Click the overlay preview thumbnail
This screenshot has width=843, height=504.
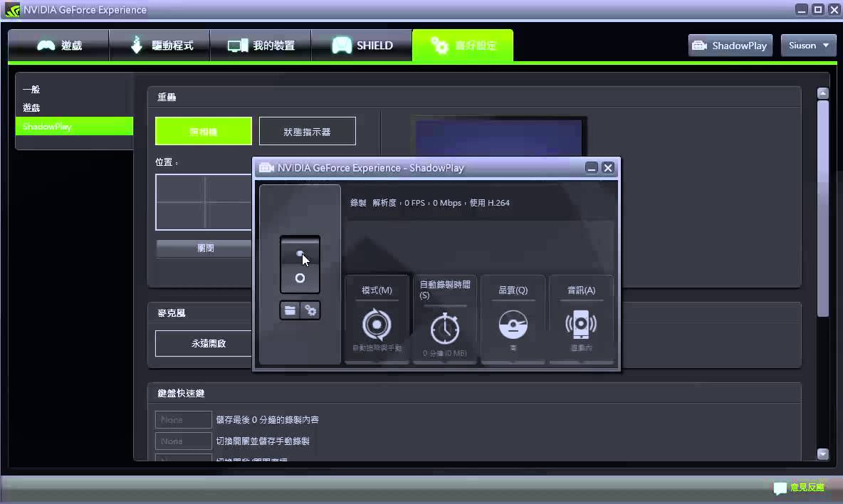[499, 137]
